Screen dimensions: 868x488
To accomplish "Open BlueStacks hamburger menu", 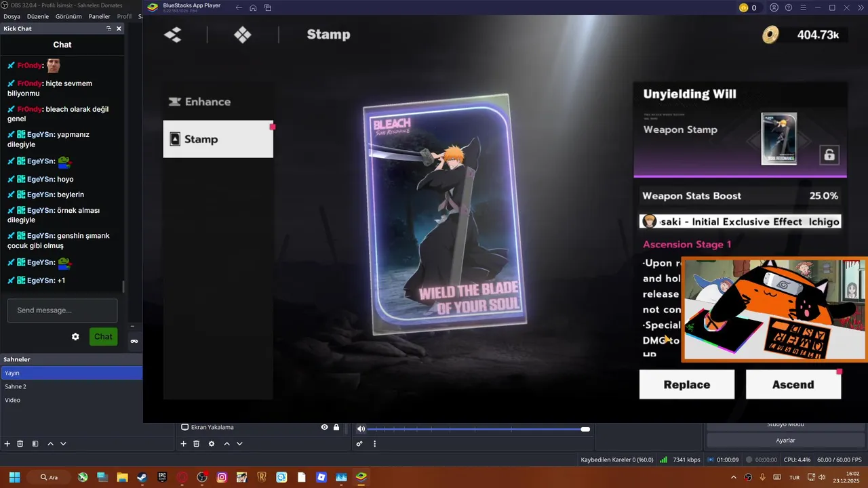I will click(x=803, y=7).
